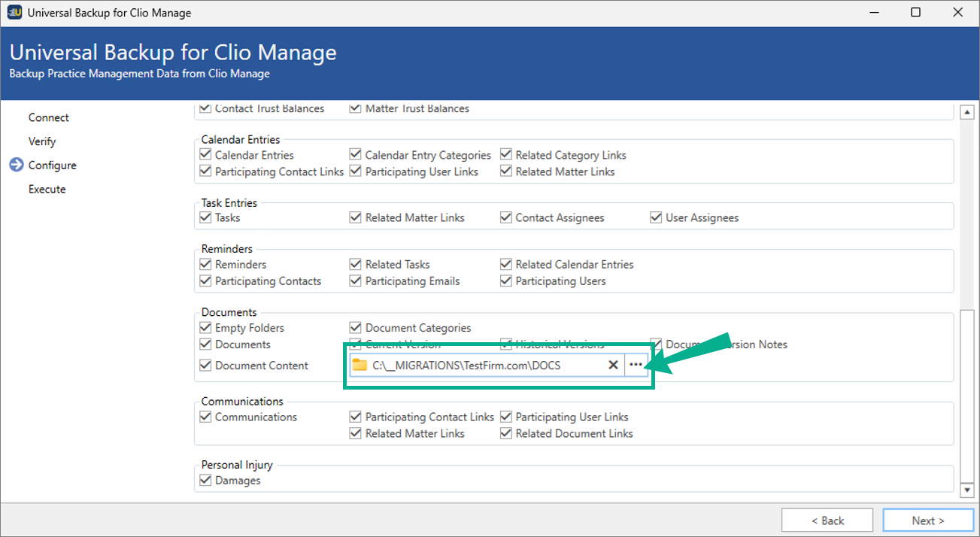The width and height of the screenshot is (980, 537).
Task: Toggle Calendar Entry Categories checkbox
Action: [x=356, y=155]
